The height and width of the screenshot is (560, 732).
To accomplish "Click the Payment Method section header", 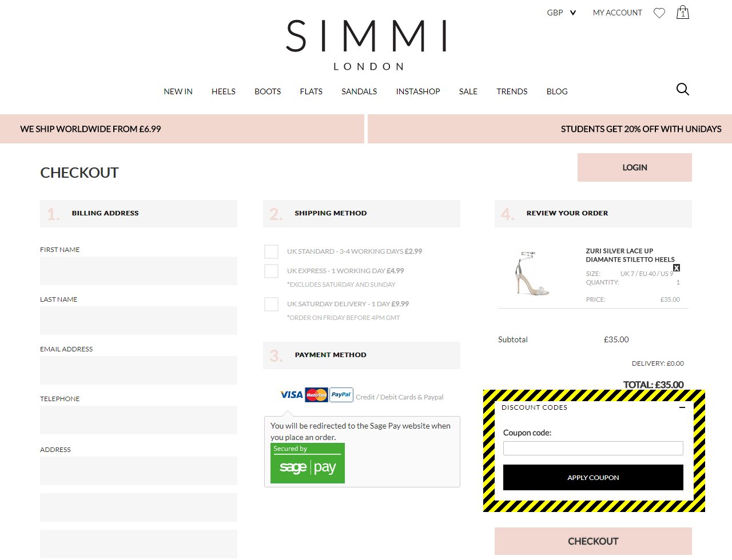I will [361, 355].
